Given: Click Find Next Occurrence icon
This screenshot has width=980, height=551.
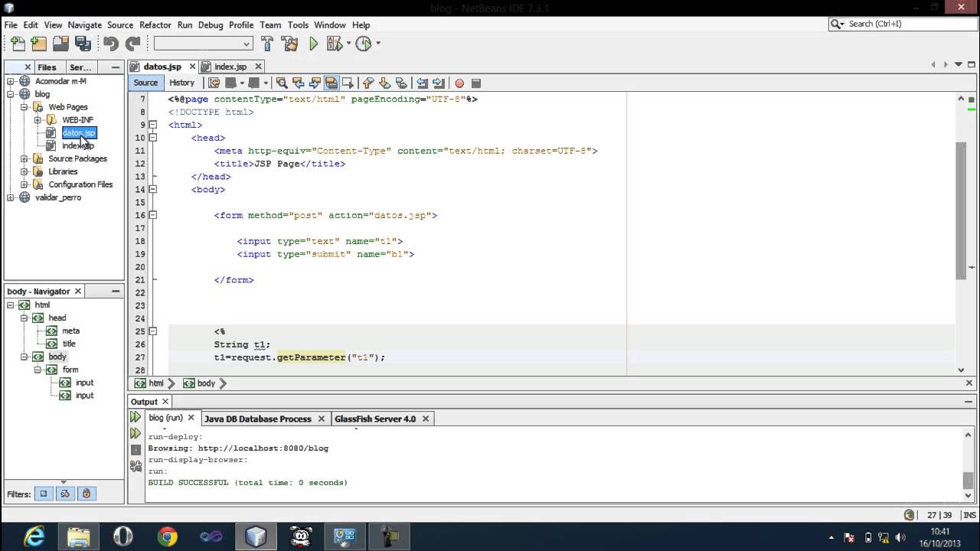Looking at the screenshot, I should [315, 83].
